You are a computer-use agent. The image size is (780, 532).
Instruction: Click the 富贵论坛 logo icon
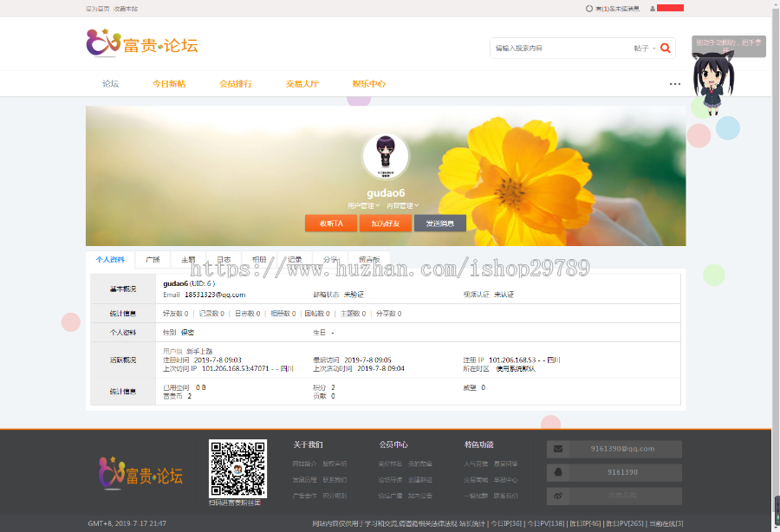(98, 45)
